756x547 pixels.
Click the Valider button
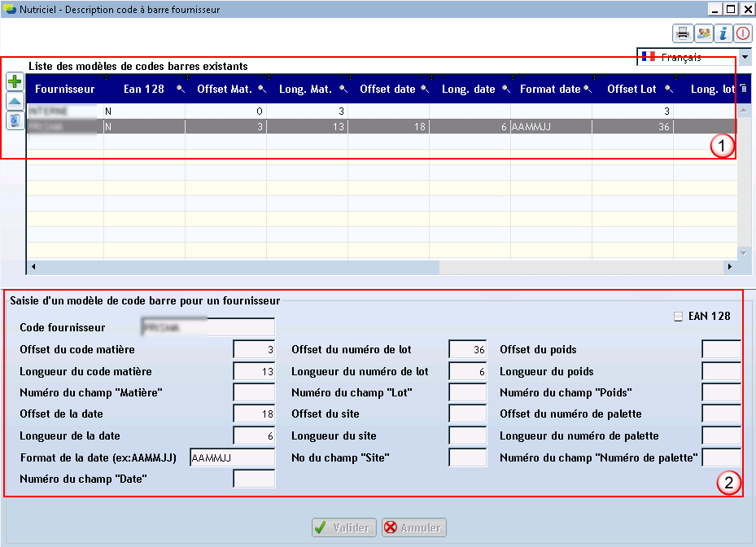pos(345,527)
